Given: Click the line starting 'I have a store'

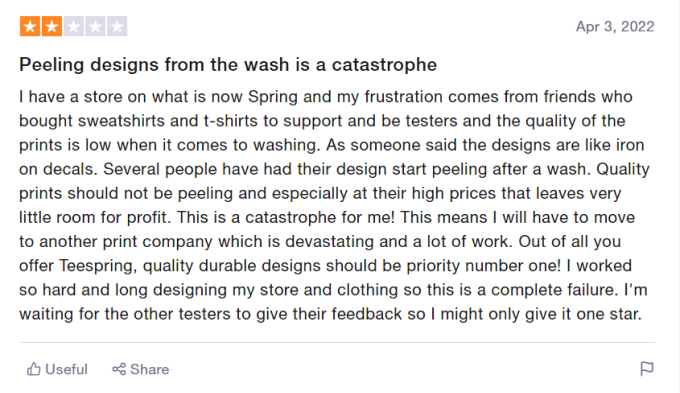Looking at the screenshot, I should (x=326, y=97).
